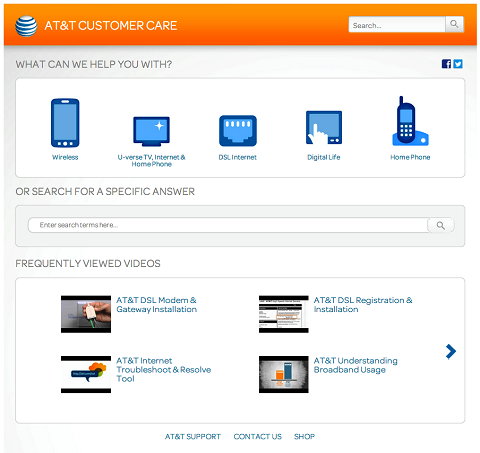The image size is (480, 453).
Task: Open the Twitter icon
Action: tap(458, 64)
